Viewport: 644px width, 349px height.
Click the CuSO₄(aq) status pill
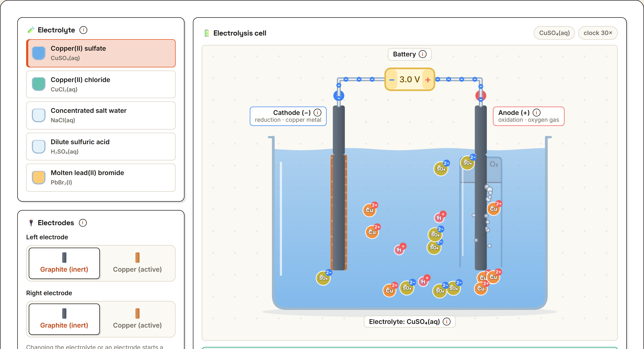tap(554, 33)
